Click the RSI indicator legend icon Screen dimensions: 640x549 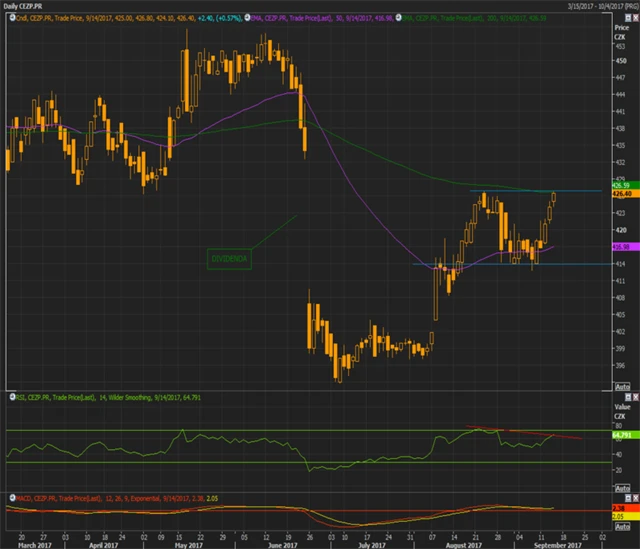click(x=9, y=398)
